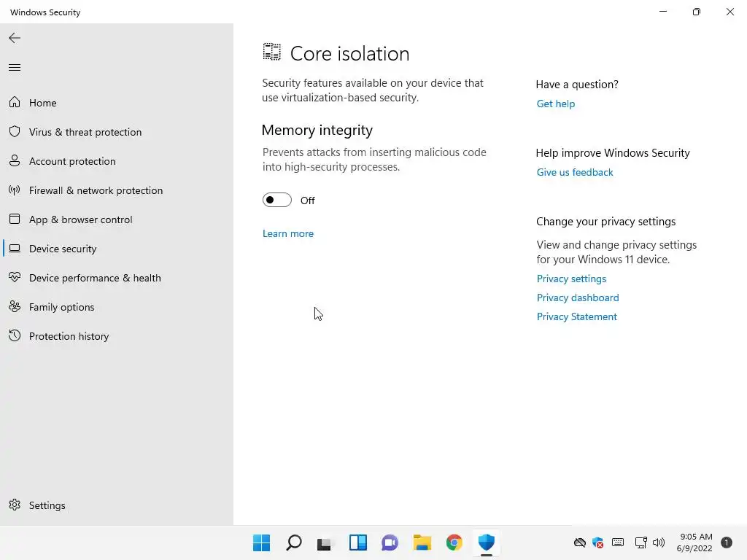Viewport: 747px width, 560px height.
Task: Turn on the Memory integrity toggle
Action: pyautogui.click(x=276, y=200)
